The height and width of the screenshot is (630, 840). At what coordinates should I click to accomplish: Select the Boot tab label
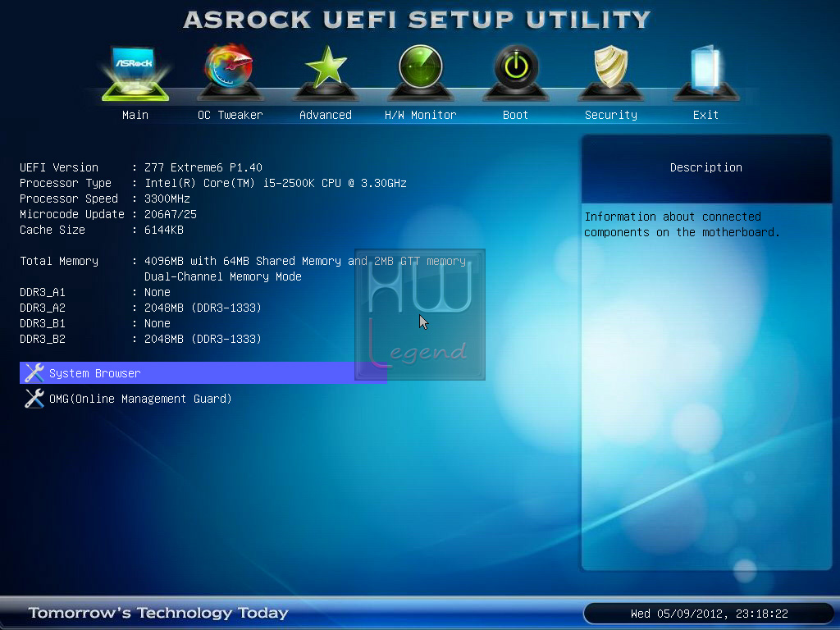515,115
